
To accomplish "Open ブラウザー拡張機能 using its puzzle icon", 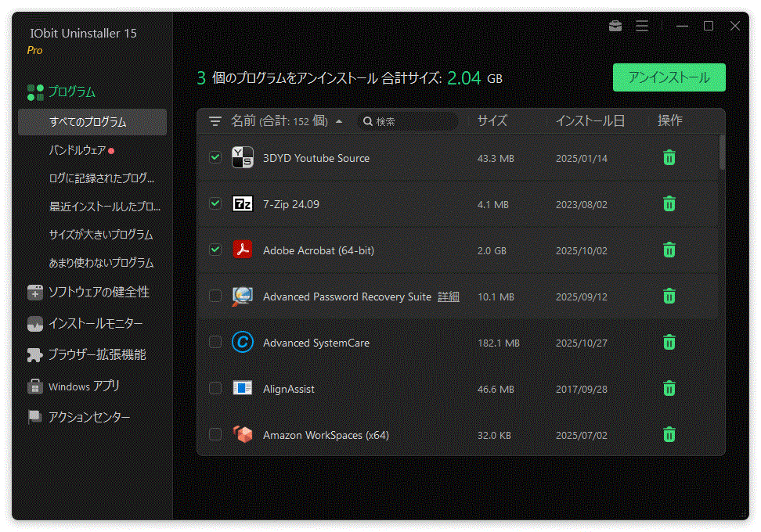I will pos(35,354).
